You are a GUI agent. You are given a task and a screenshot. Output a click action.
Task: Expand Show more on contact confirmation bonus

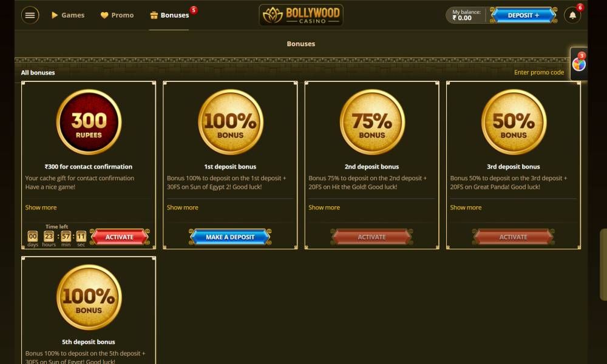(41, 207)
